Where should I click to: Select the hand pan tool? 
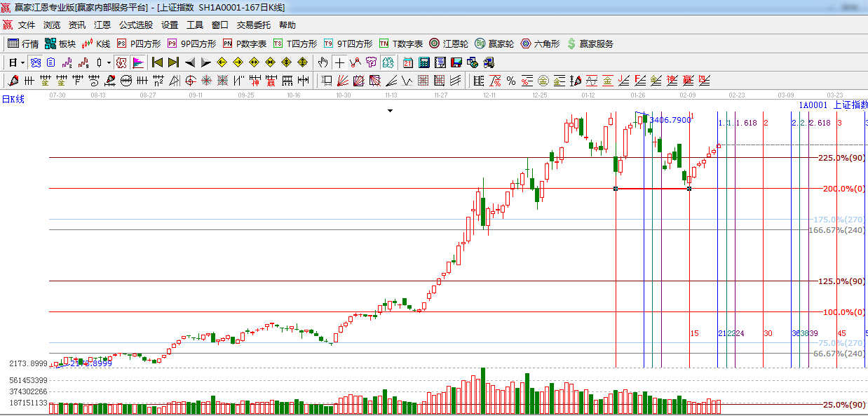click(323, 62)
